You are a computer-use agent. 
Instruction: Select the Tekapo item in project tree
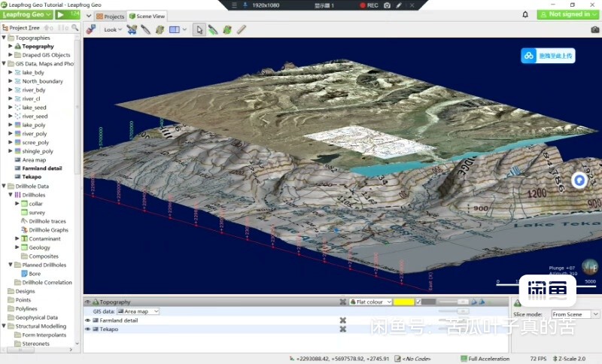(x=32, y=177)
